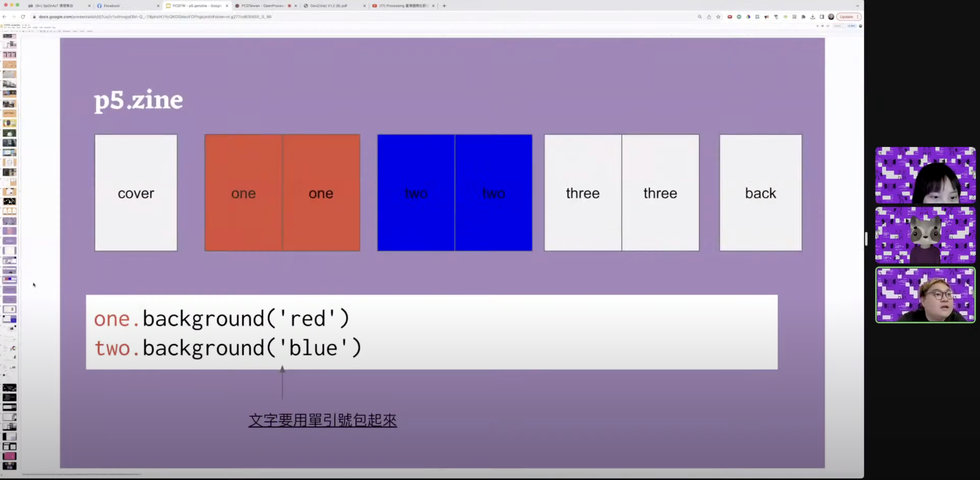Screen dimensions: 980x480
Task: Click the browser reload icon
Action: (23, 17)
